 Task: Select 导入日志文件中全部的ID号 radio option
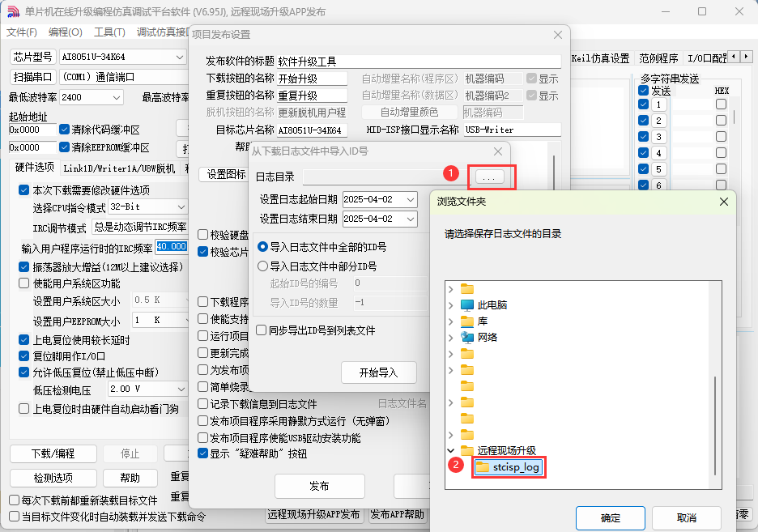pyautogui.click(x=262, y=247)
